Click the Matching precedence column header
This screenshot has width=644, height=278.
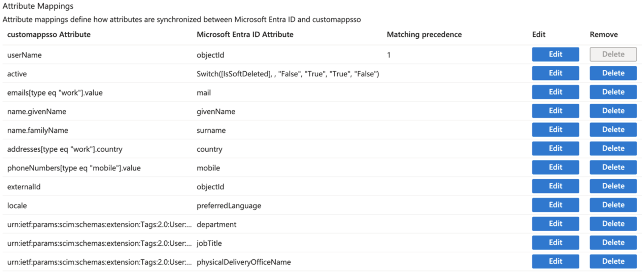pos(424,34)
